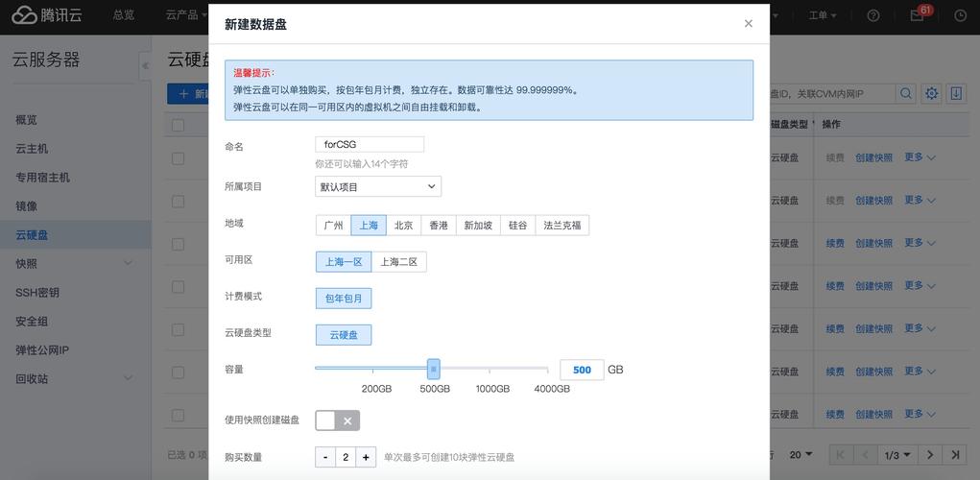Screen dimensions: 980x480
Task: Check the second disk row checkbox
Action: (179, 202)
